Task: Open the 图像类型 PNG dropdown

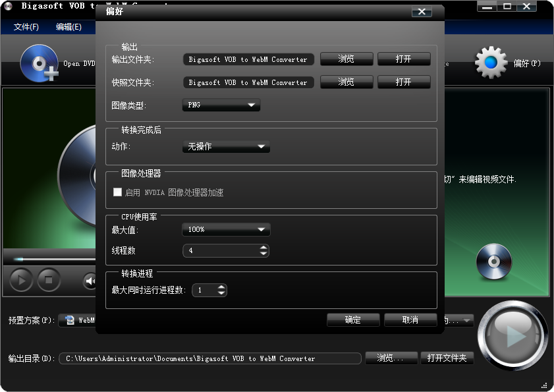Action: (x=221, y=105)
